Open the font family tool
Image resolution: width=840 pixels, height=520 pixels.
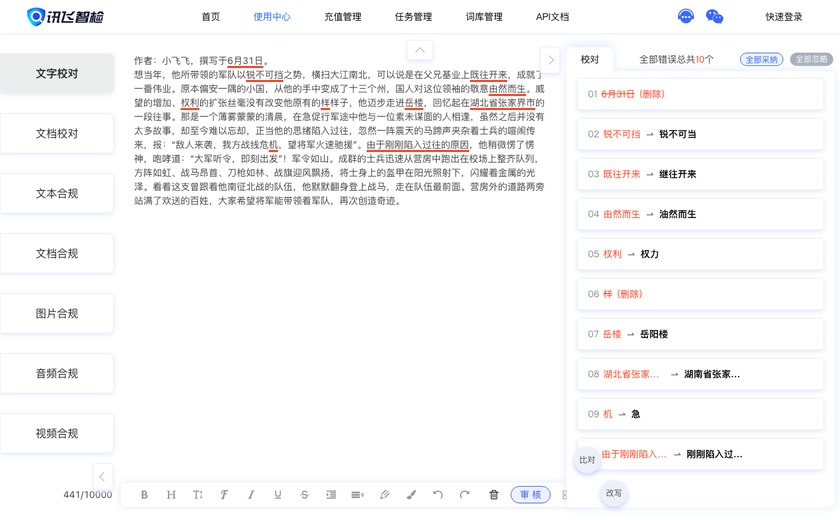click(x=224, y=495)
